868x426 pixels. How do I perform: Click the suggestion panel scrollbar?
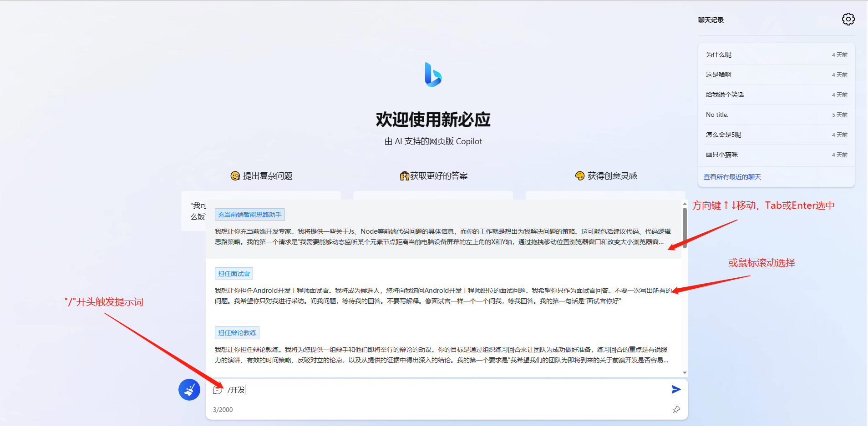[x=684, y=227]
